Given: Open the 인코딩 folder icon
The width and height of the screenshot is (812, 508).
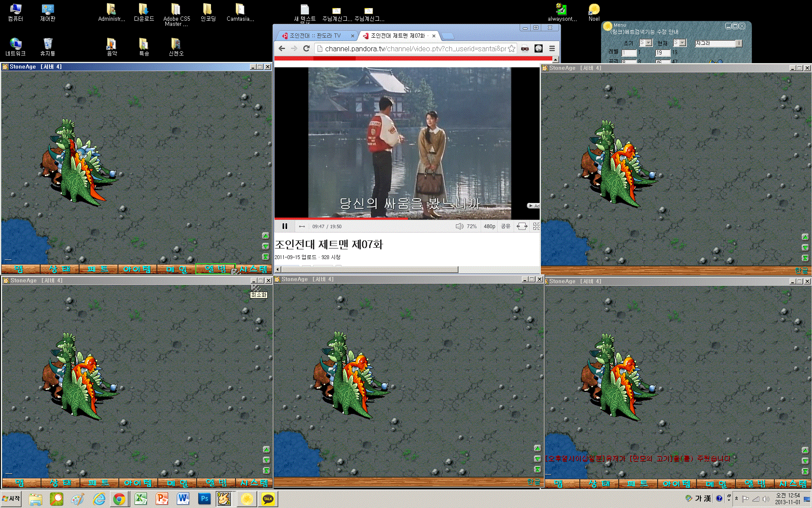Looking at the screenshot, I should pos(208,13).
